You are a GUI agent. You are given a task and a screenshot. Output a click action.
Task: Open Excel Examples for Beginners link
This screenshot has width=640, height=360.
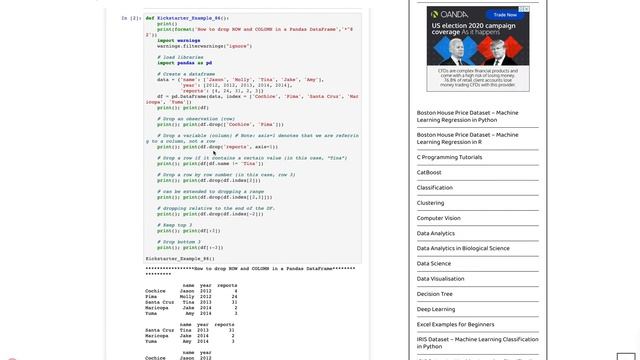pos(456,324)
